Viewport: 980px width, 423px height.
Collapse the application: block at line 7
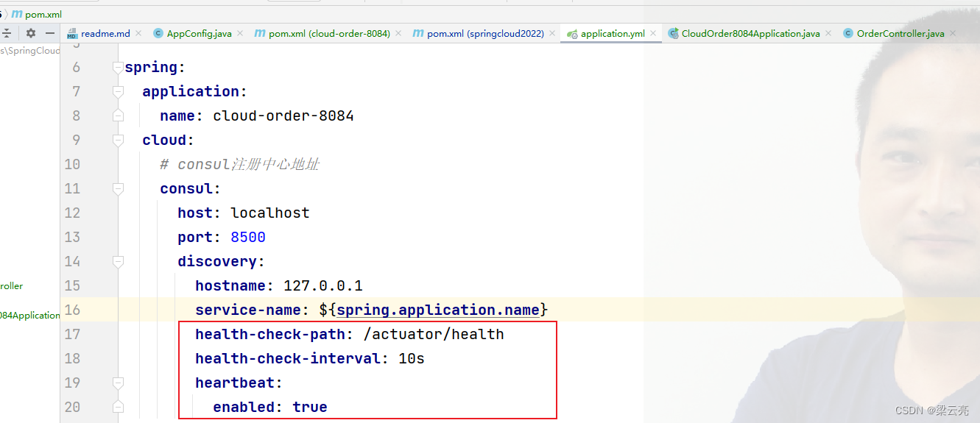click(118, 91)
